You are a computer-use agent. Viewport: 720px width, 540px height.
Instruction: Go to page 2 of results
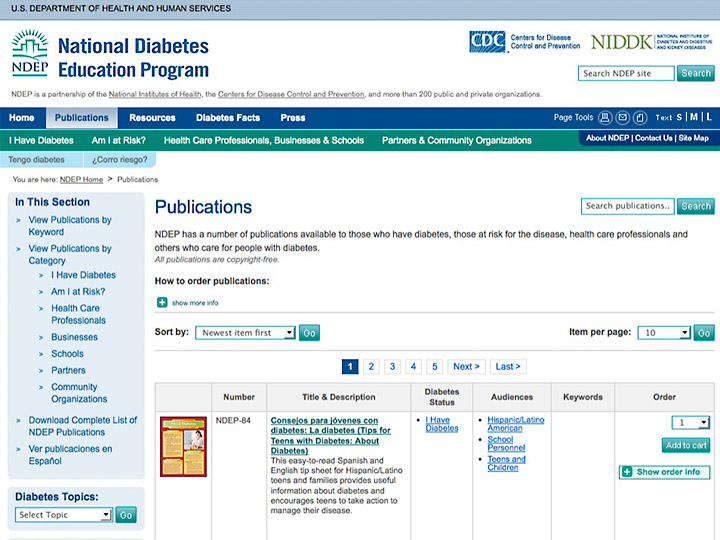coord(371,367)
